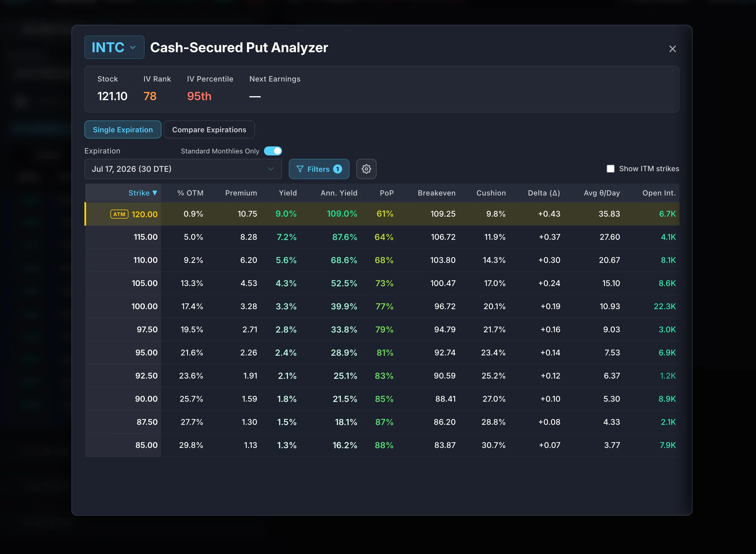Click the IV Rank value 78

click(150, 96)
